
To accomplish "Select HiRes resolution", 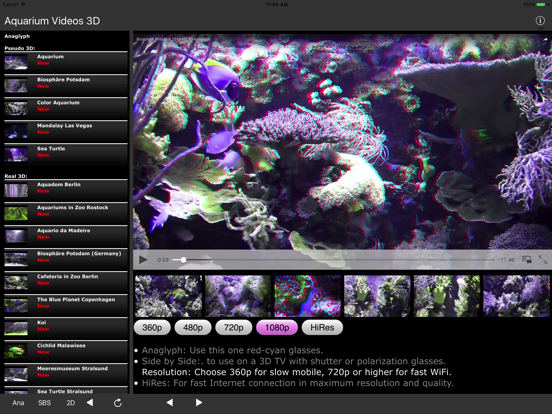I will tap(322, 327).
